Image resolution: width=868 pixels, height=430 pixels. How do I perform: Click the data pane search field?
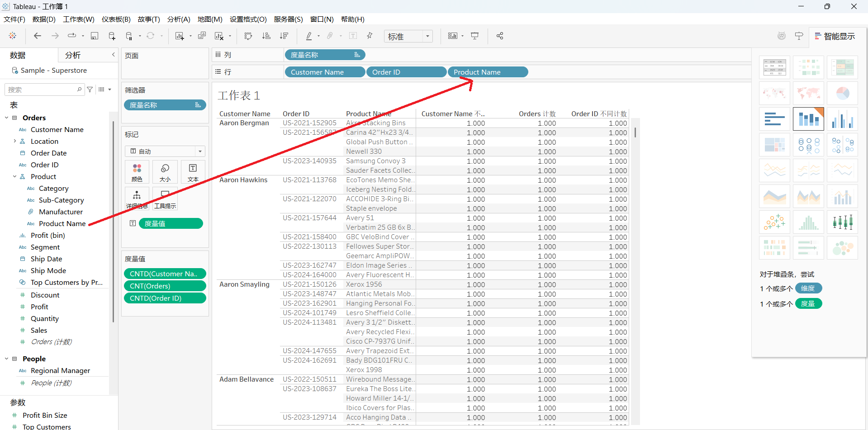coord(44,90)
